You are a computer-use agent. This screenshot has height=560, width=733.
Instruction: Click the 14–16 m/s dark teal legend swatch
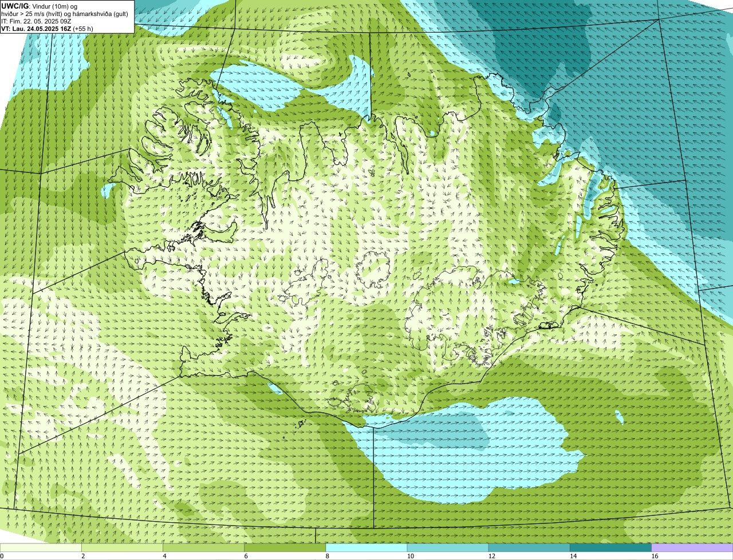point(610,548)
